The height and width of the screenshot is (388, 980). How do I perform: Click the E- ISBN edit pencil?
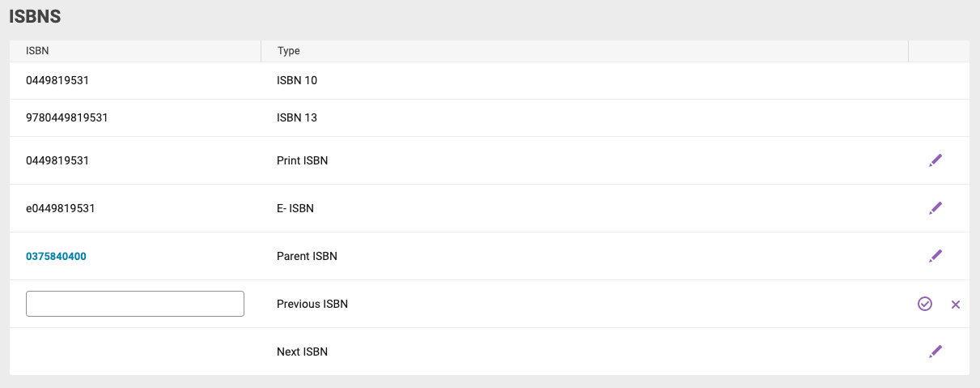935,208
